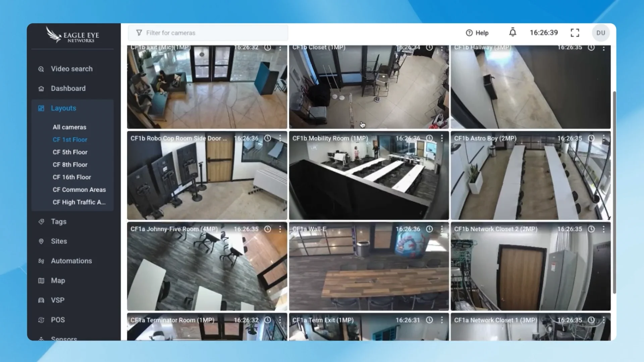Toggle fullscreen mode
The height and width of the screenshot is (362, 644).
point(575,33)
